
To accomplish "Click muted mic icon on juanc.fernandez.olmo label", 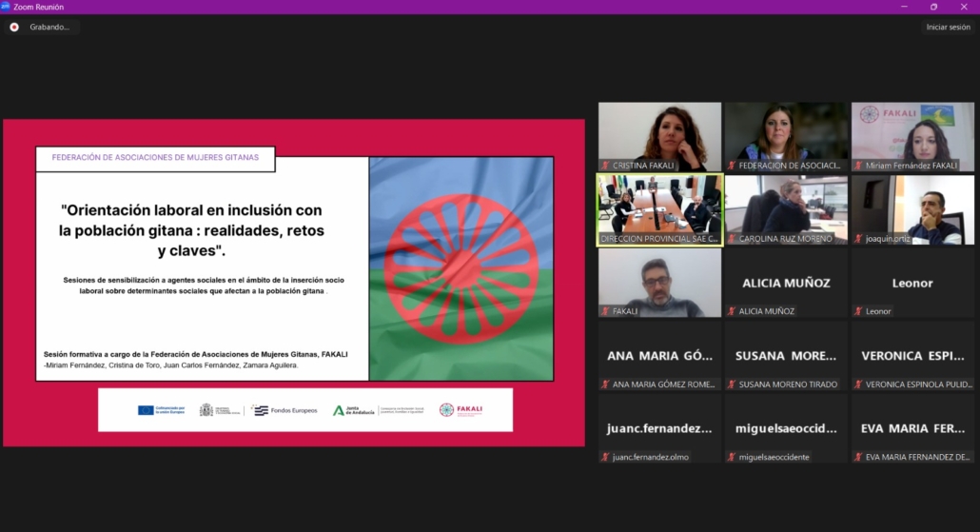I will tap(605, 457).
